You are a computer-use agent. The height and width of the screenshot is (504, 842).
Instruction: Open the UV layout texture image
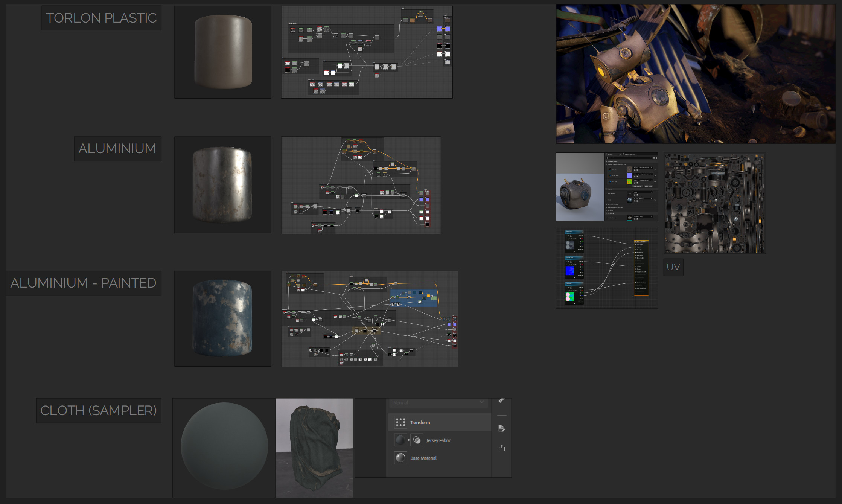click(715, 203)
